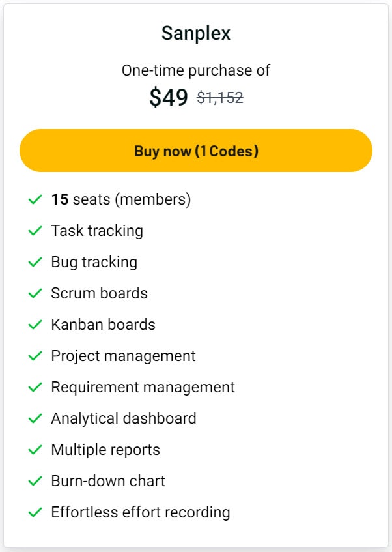
Task: Click the Effortless effort recording feature label
Action: pyautogui.click(x=141, y=512)
